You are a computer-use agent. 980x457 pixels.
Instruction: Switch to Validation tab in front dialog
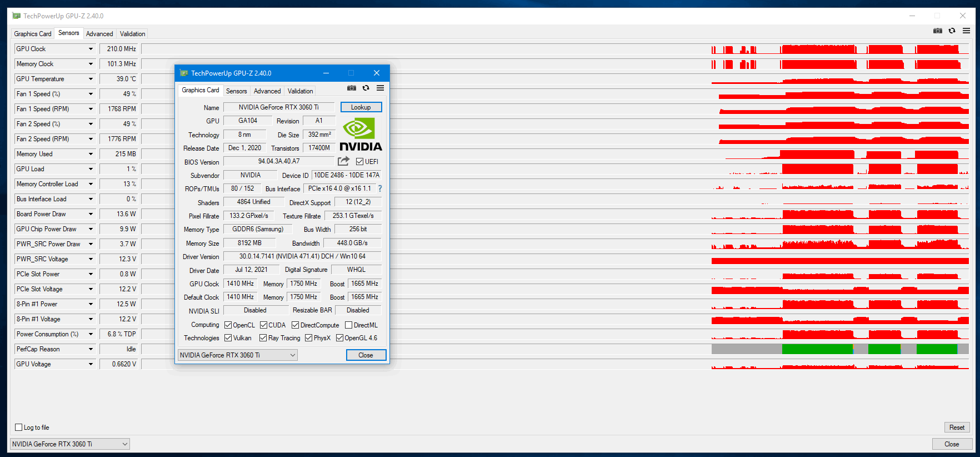(301, 91)
